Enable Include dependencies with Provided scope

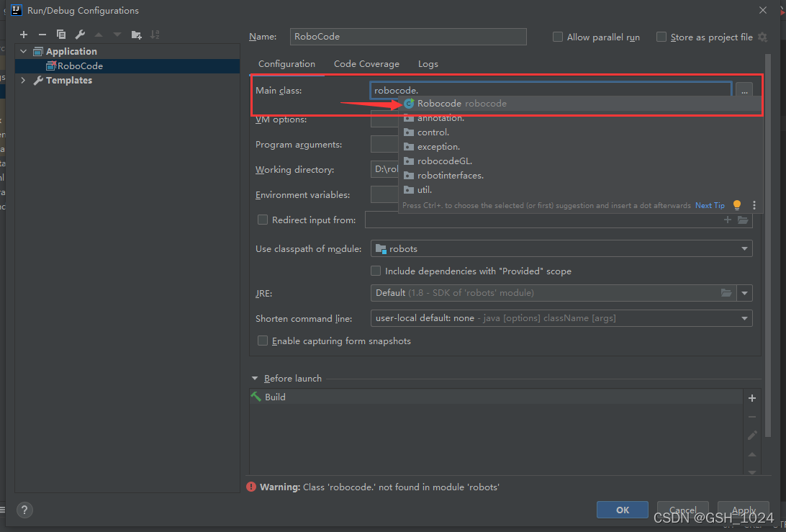[376, 271]
